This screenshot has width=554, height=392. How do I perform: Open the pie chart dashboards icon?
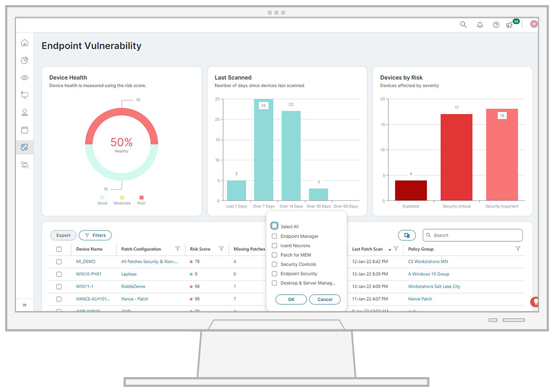25,60
